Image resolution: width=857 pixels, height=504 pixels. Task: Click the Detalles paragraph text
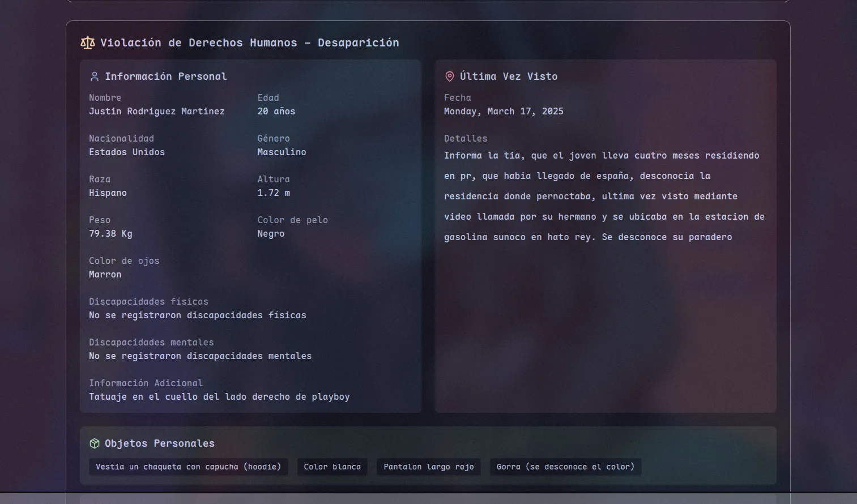[604, 197]
